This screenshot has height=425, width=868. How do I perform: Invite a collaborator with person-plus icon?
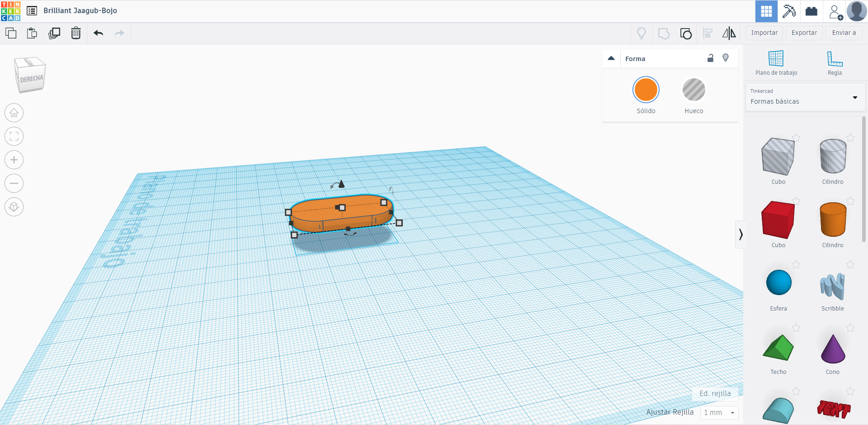[835, 12]
